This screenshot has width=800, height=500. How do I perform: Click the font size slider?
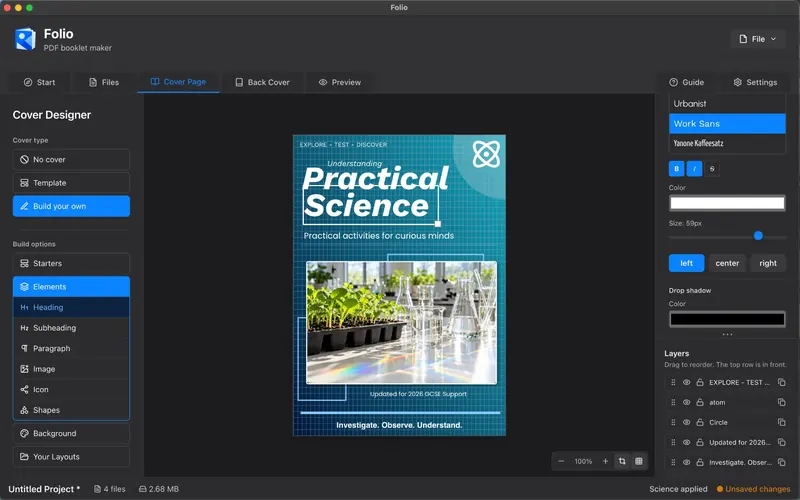coord(727,236)
